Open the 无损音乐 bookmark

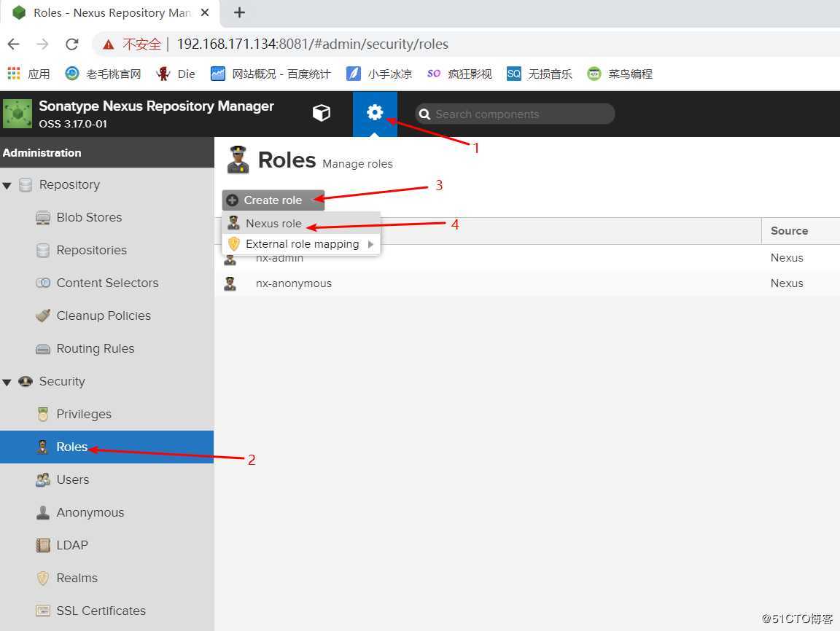(540, 74)
